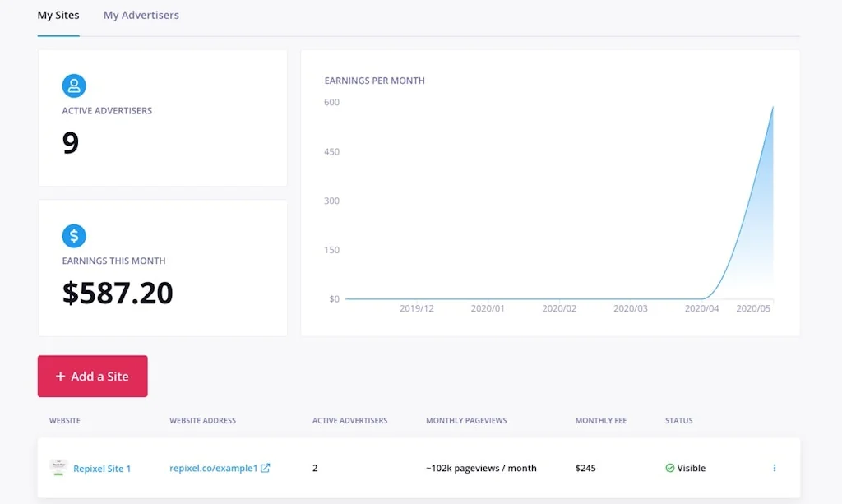Screen dimensions: 842x504
Task: Open the Repixel Site 1 link
Action: pos(102,469)
